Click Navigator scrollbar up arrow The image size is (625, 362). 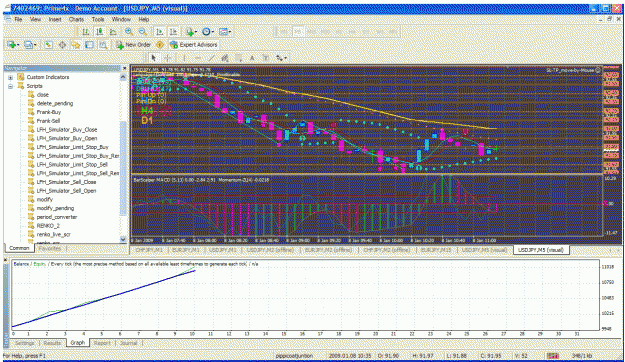[x=123, y=77]
